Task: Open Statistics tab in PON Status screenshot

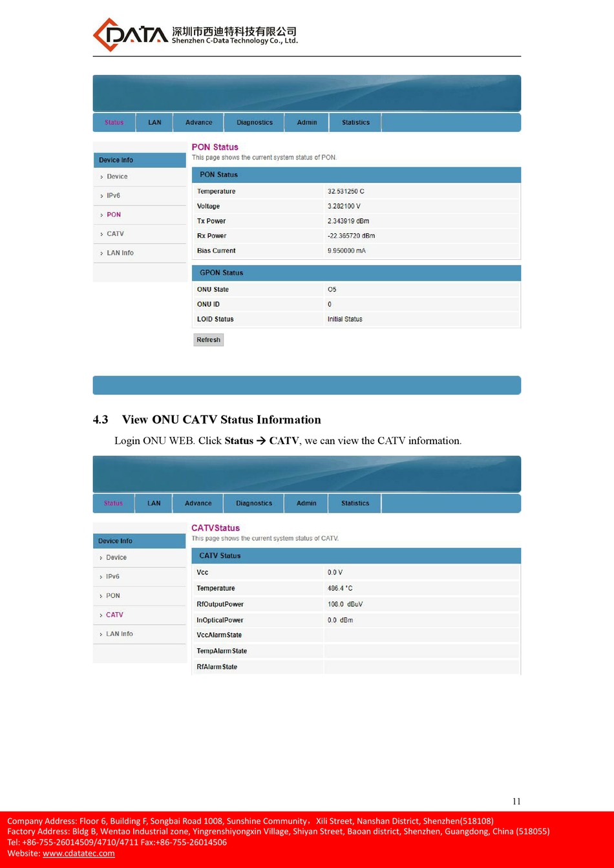Action: [355, 122]
